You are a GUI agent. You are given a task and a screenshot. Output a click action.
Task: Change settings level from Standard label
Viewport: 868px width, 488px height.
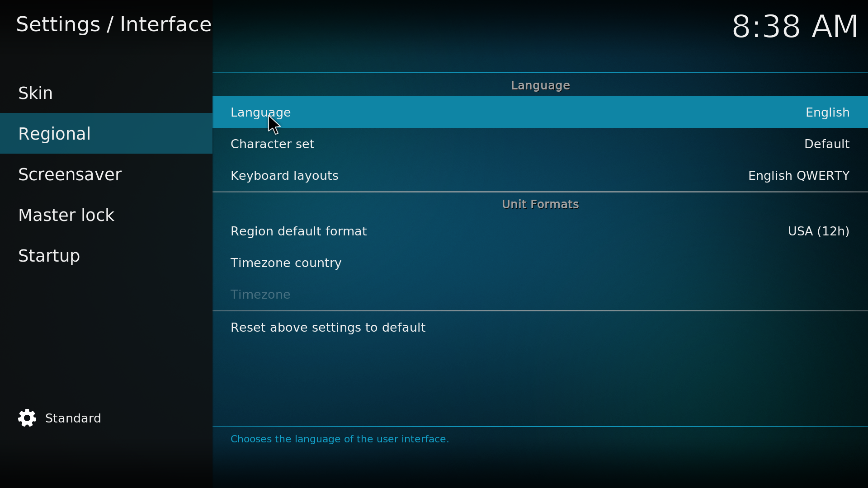pos(73,418)
